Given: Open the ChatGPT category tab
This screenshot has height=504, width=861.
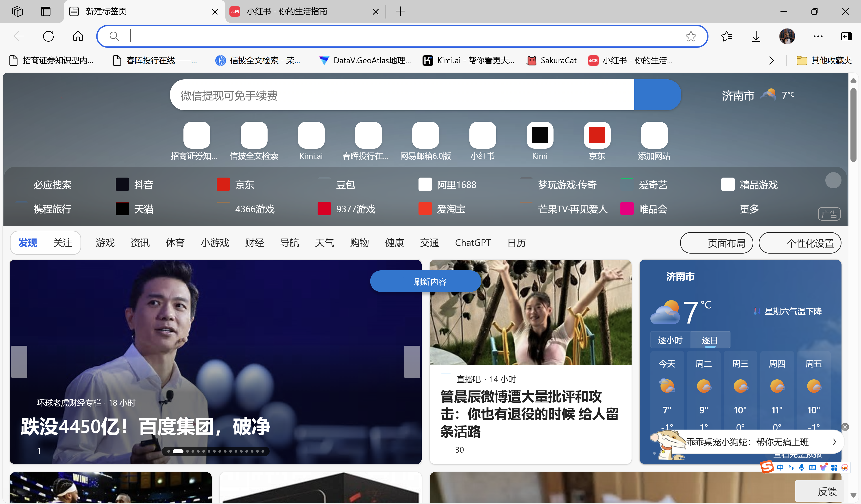Looking at the screenshot, I should coord(473,243).
